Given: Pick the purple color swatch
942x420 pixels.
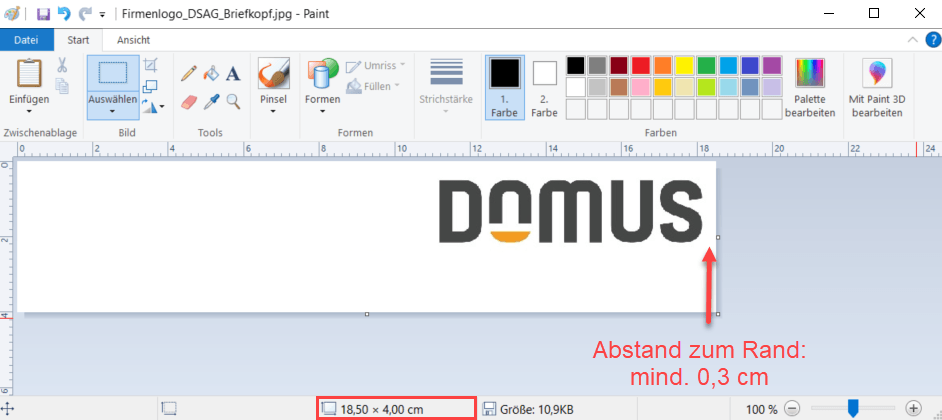Looking at the screenshot, I should (x=771, y=65).
